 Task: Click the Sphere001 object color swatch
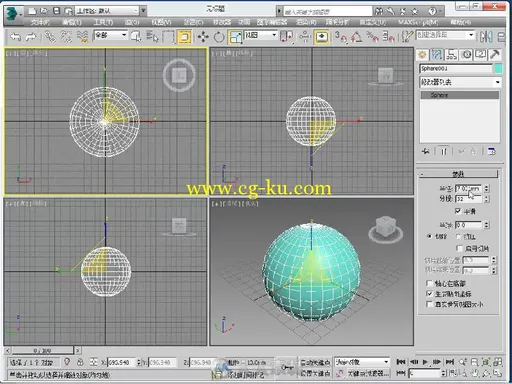[499, 69]
